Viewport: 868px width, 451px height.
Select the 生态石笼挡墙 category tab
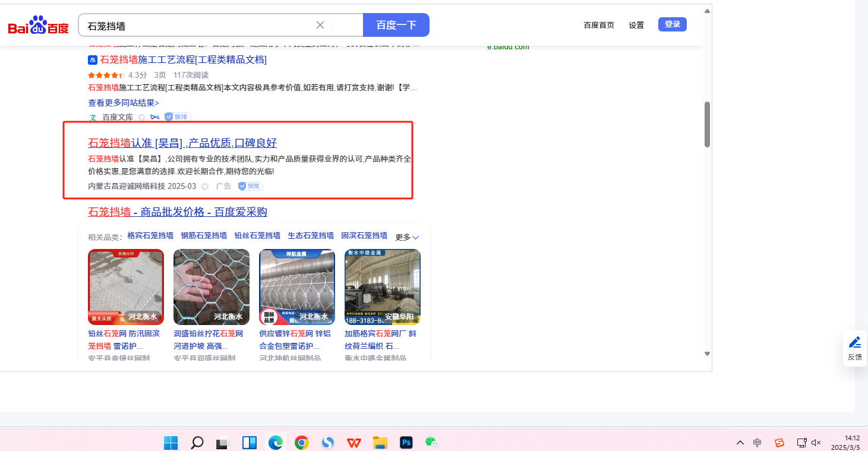[x=311, y=235]
